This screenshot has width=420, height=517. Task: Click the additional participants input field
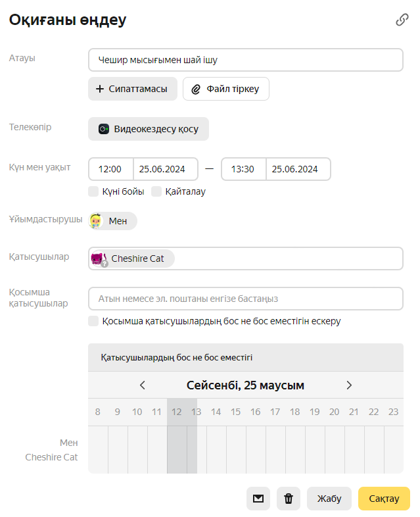(245, 299)
